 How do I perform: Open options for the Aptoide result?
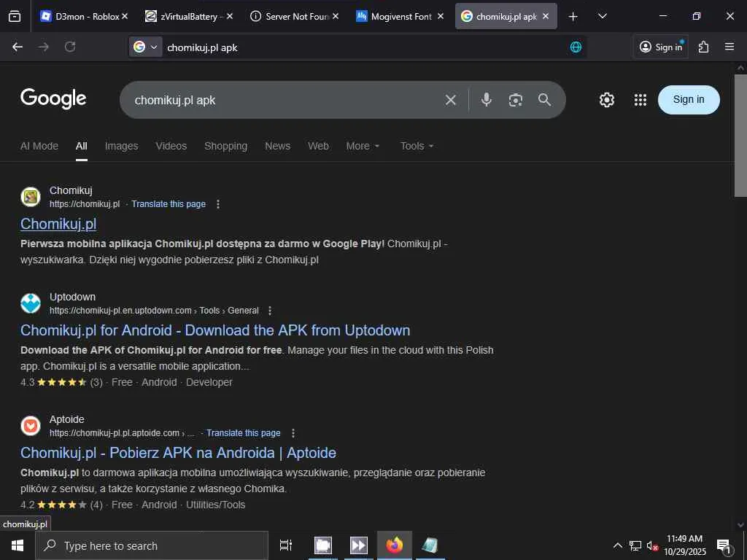tap(293, 433)
